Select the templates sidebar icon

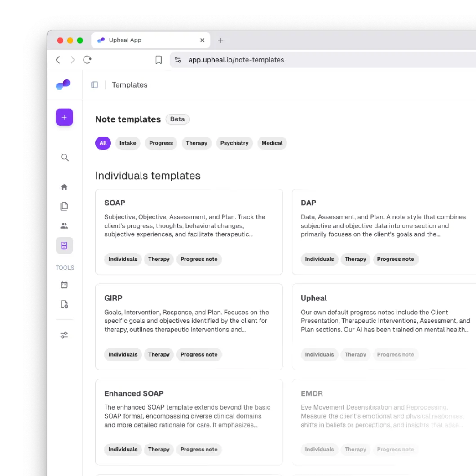point(64,245)
